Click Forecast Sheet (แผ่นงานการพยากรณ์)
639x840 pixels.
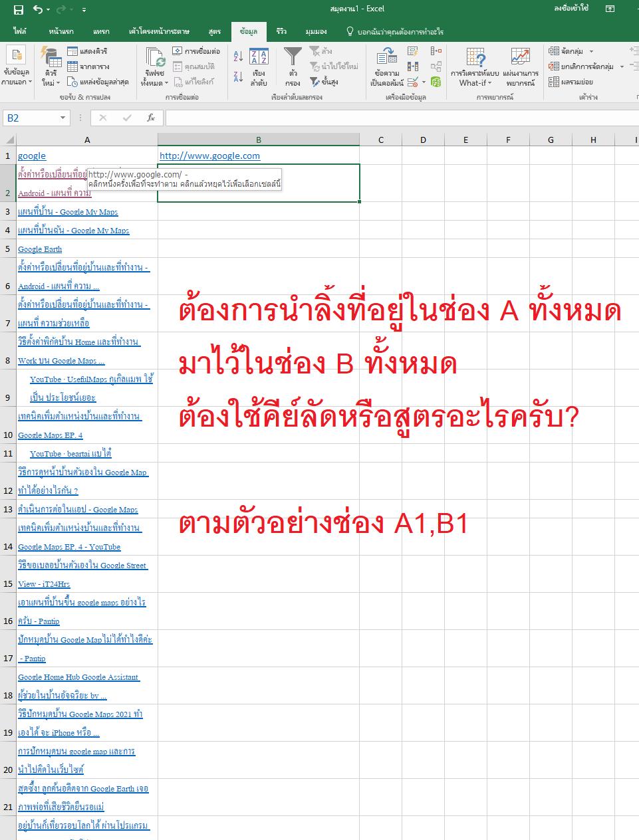pyautogui.click(x=521, y=66)
